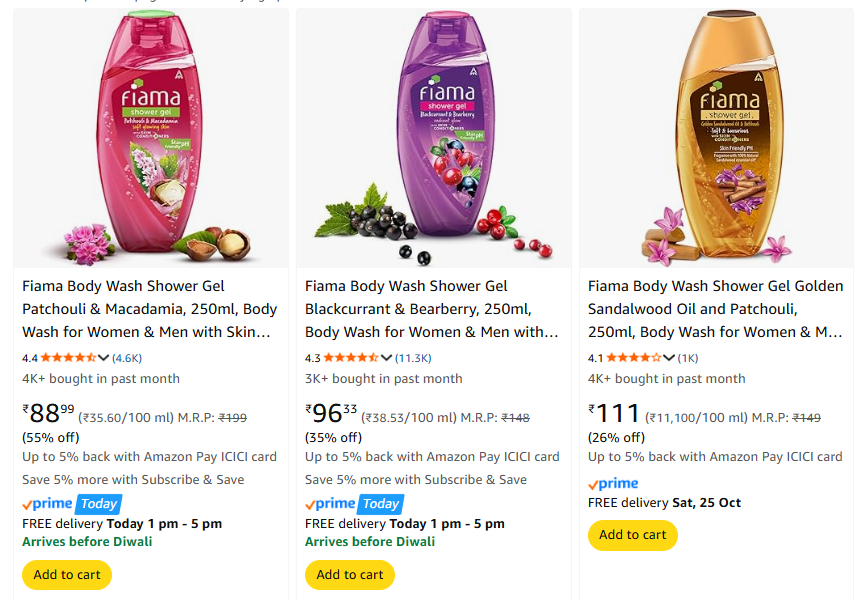This screenshot has height=600, width=856.
Task: Click the Prime Today badge on first product
Action: (x=71, y=504)
